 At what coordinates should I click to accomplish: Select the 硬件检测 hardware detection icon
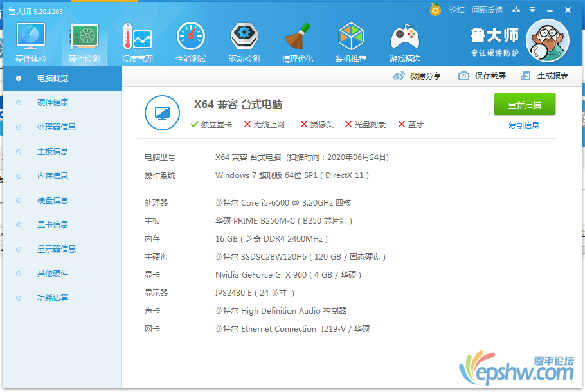(84, 36)
